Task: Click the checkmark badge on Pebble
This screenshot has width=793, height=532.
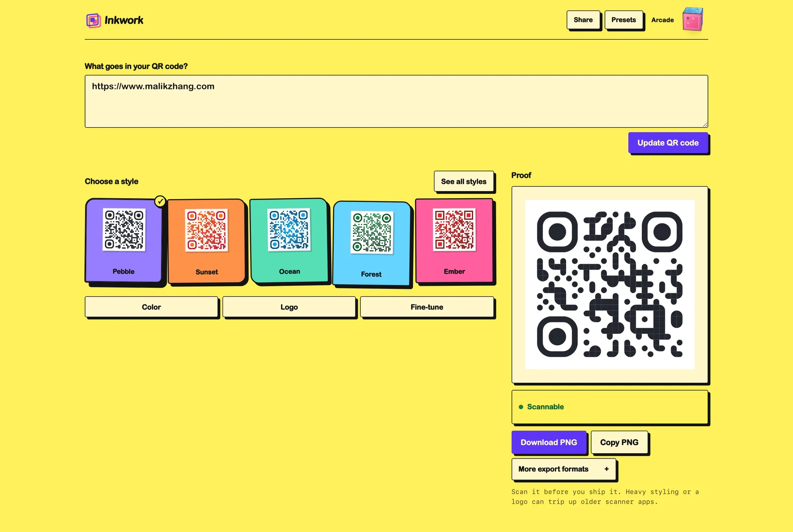Action: click(x=160, y=201)
